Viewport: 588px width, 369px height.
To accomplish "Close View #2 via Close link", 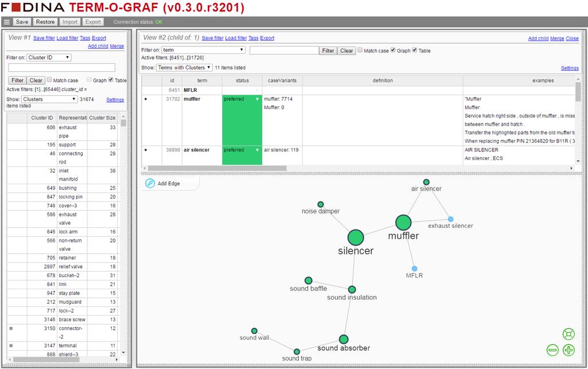I will pyautogui.click(x=572, y=38).
